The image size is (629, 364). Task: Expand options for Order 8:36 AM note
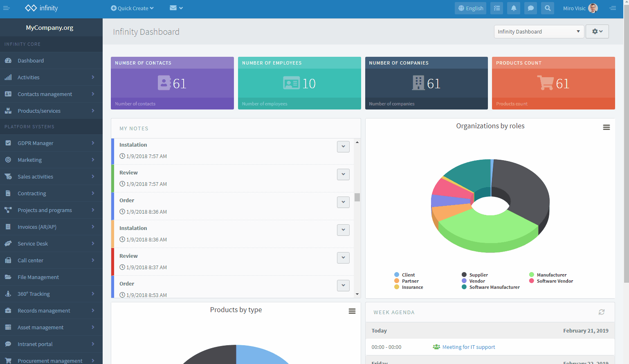[343, 202]
